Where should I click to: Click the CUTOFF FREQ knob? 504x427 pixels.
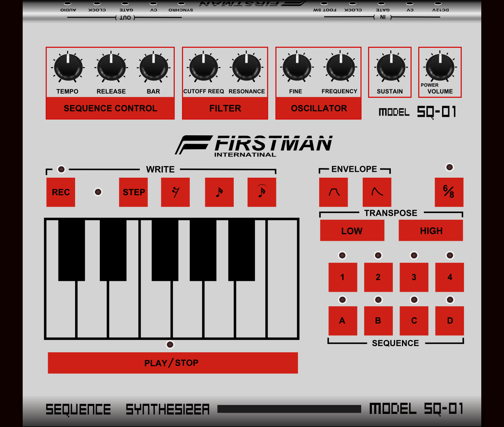[x=203, y=68]
